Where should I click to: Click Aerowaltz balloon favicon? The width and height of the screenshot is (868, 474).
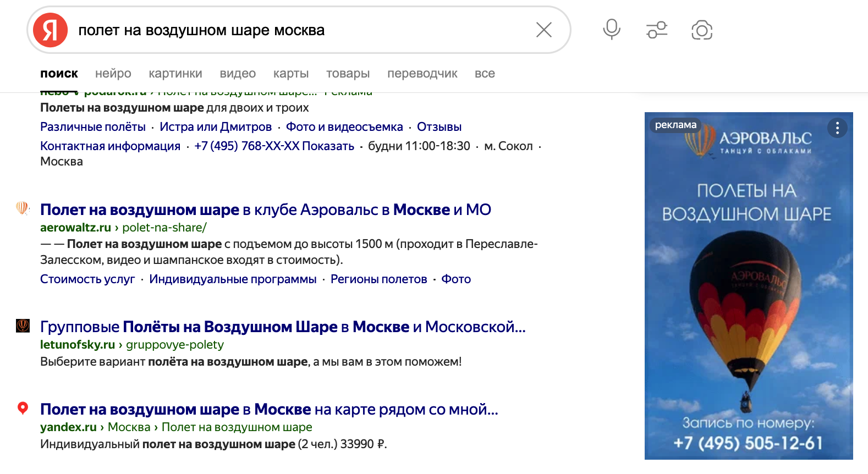click(23, 208)
